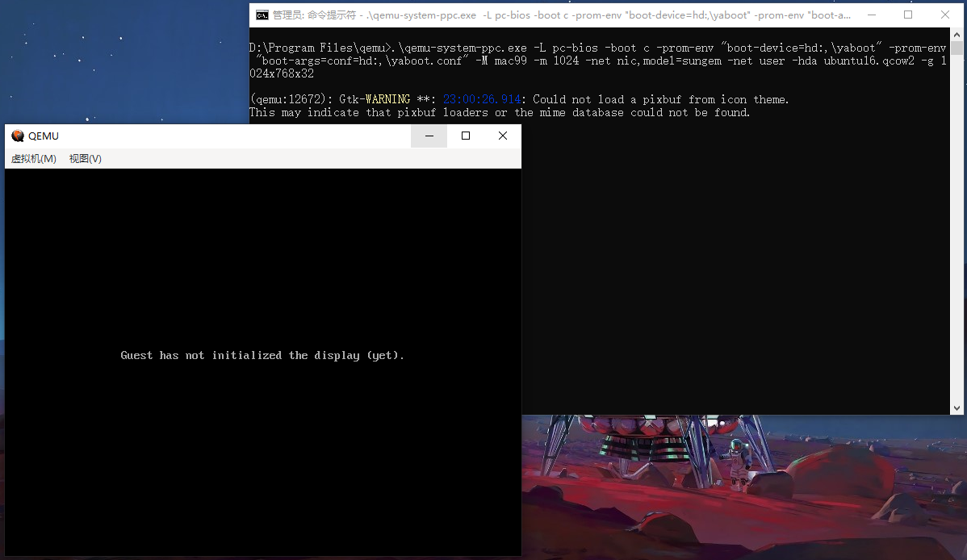
Task: Click the console scrollbar thumb
Action: [957, 48]
